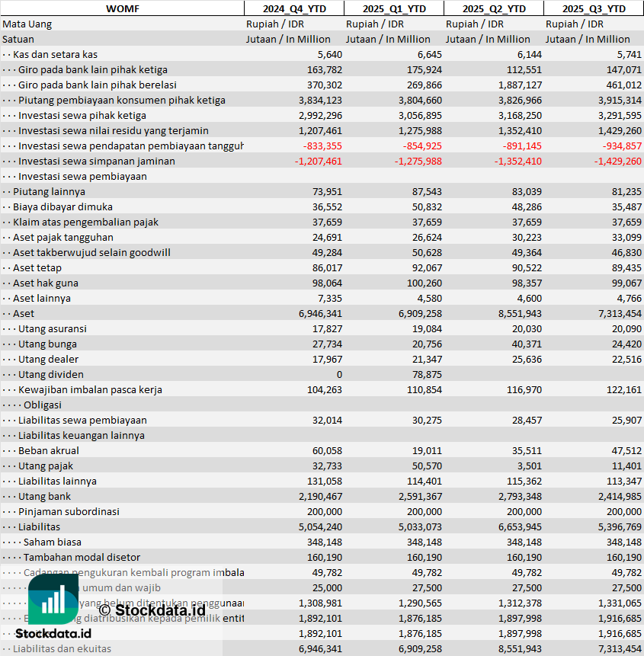The width and height of the screenshot is (644, 656).
Task: Select value 3,915,314 in Piutang pembiayaan konsumen row
Action: (x=620, y=101)
